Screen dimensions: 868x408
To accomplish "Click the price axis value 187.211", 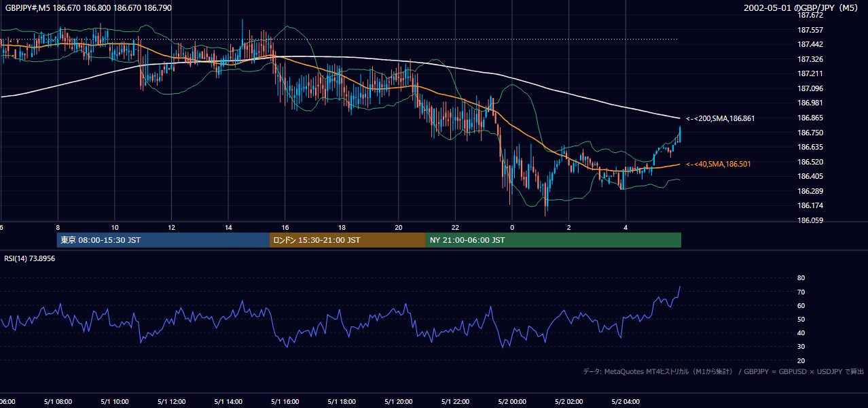I will (x=809, y=73).
